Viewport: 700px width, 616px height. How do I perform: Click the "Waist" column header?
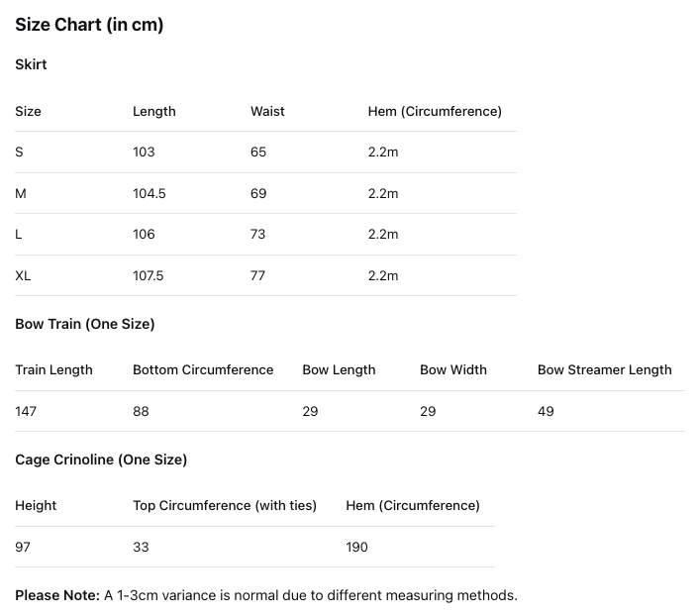pos(267,111)
